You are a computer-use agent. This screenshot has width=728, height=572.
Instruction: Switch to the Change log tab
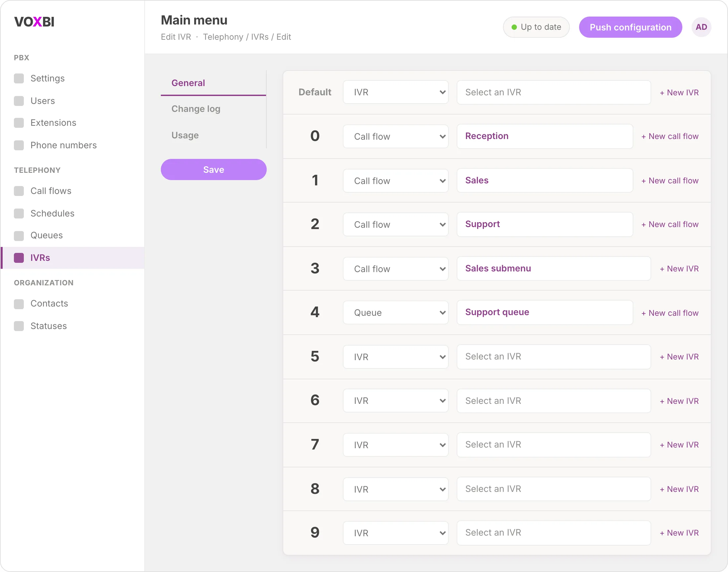213,109
